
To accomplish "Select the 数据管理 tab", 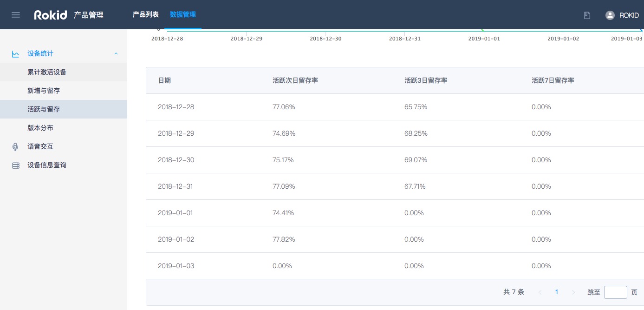I will pos(182,14).
